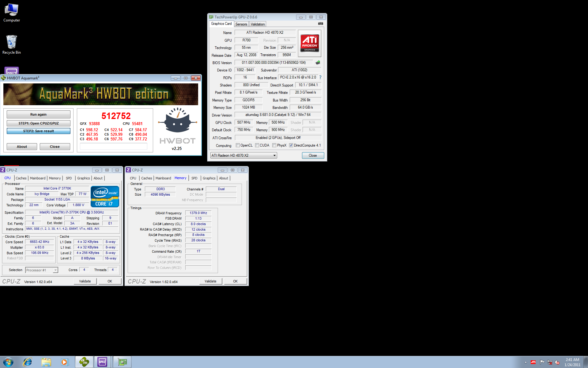Image resolution: width=588 pixels, height=368 pixels.
Task: Open Graphics tab in right CPU-Z window
Action: pos(209,178)
